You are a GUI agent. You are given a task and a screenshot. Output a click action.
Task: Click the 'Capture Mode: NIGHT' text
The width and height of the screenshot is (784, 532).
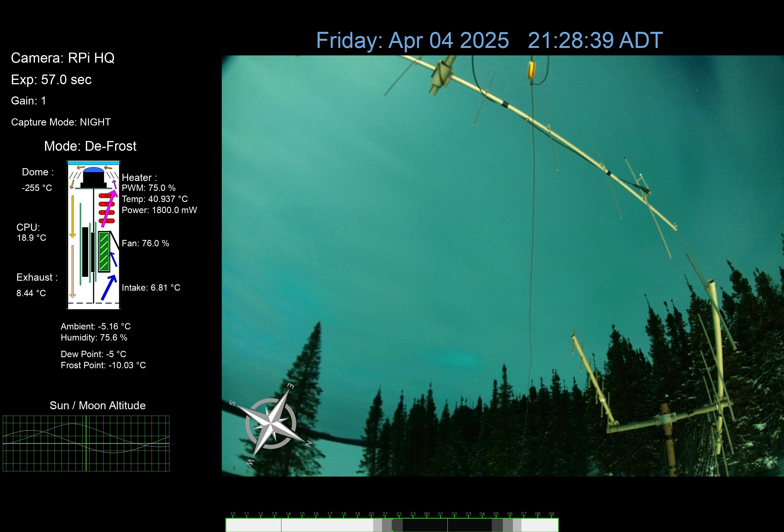(61, 122)
